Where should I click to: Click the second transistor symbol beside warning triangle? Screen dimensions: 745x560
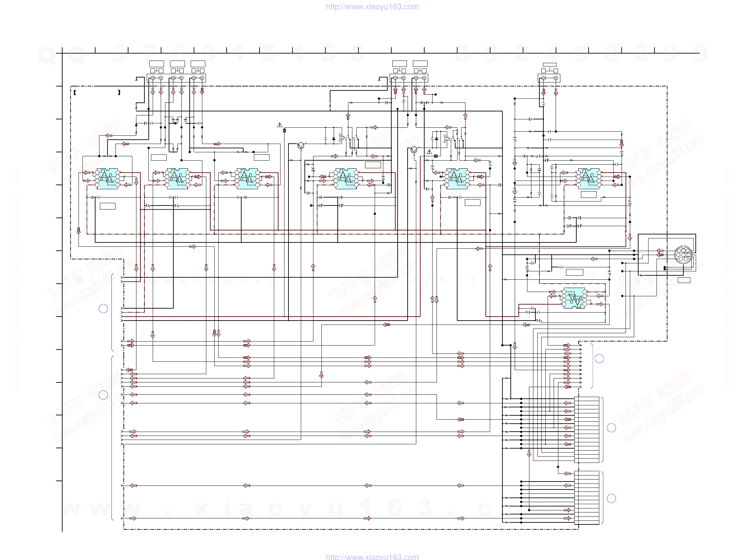414,150
